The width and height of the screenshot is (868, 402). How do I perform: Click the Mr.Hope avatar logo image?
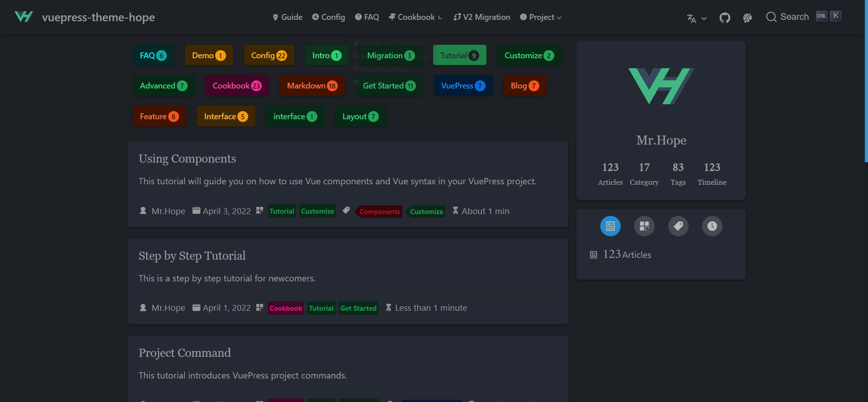point(661,86)
